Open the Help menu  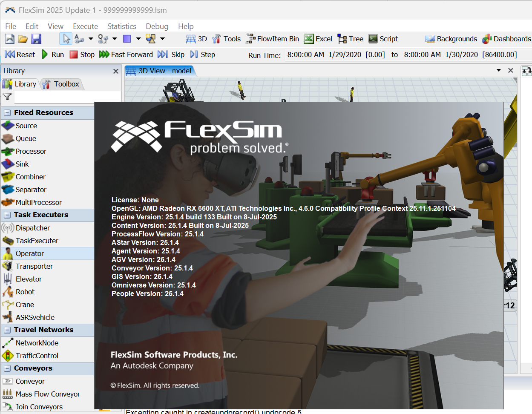tap(186, 26)
